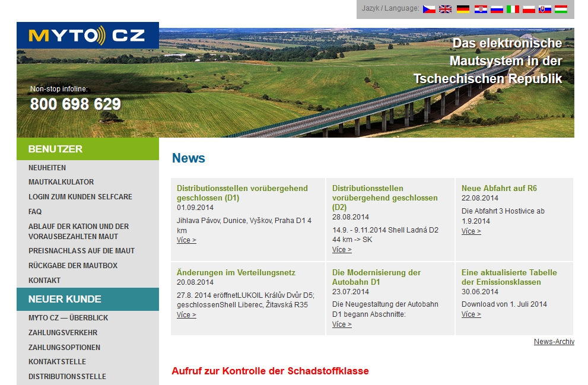
Task: Click the Aufruf zur Kontrolle der Schadstoffklasse heading
Action: point(270,371)
